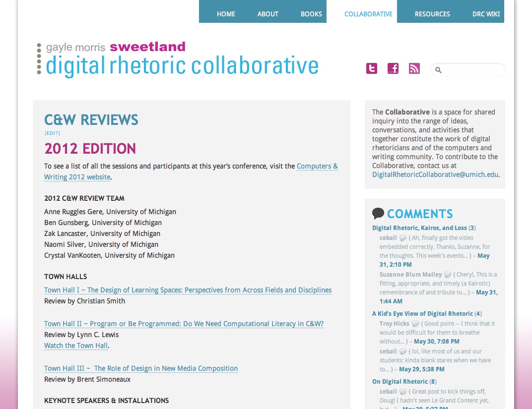Screen dimensions: 532x409
Task: Open ceball's comment dated May 29, 5:38 PM
Action: (x=422, y=369)
